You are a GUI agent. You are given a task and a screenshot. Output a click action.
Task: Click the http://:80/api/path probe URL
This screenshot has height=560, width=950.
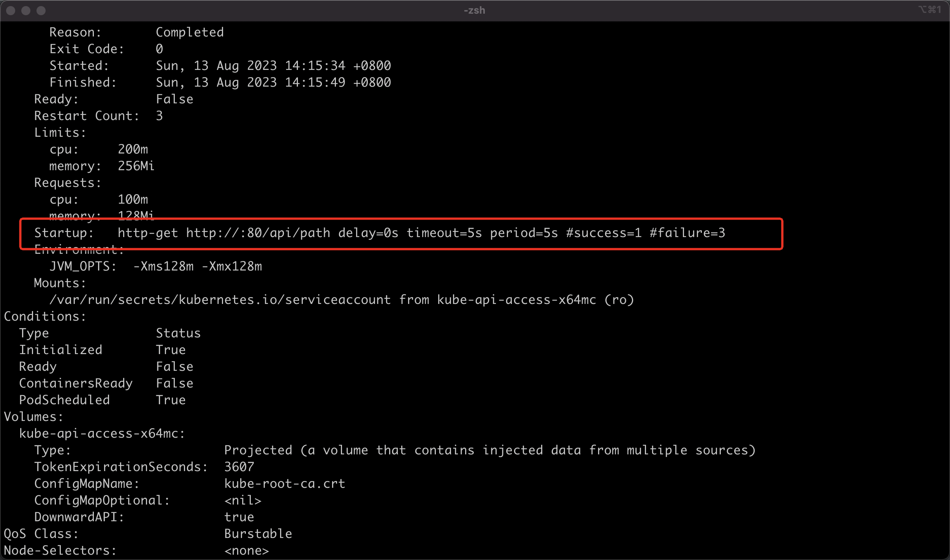coord(258,233)
